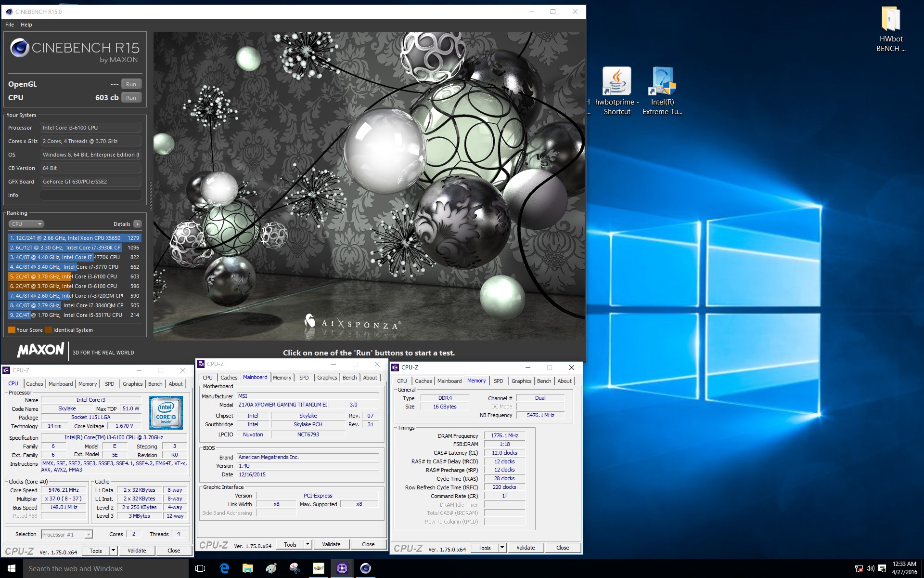This screenshot has height=578, width=924.
Task: Open the Action Center notification icon
Action: [x=882, y=568]
